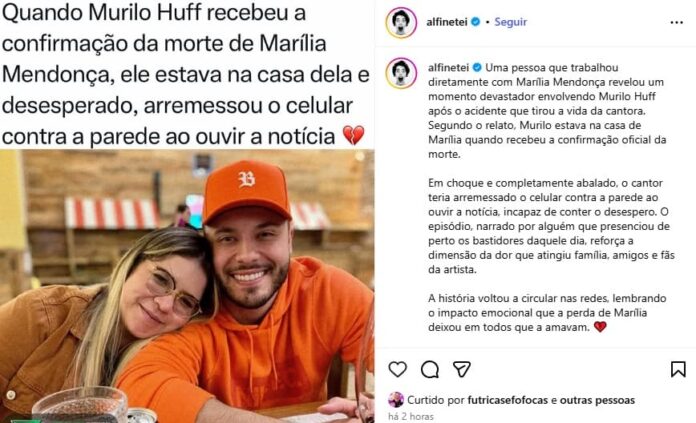Open the alfinetei username in the header
Viewport: 696px width, 423px height.
447,22
